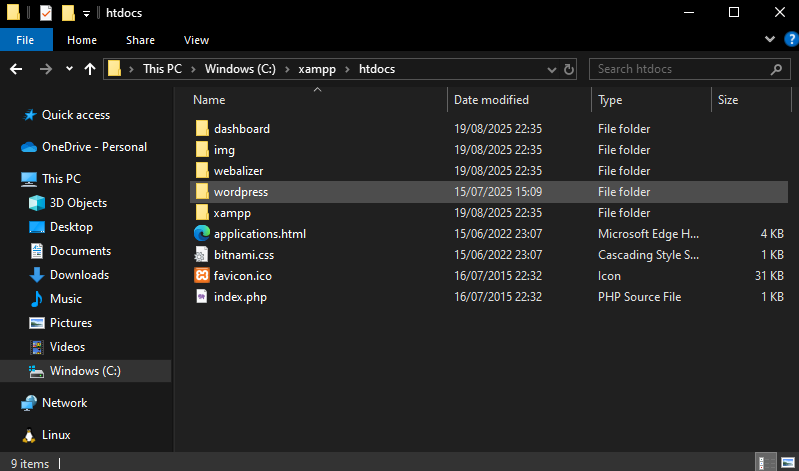Expand chevron after This PC breadcrumb

tap(193, 69)
